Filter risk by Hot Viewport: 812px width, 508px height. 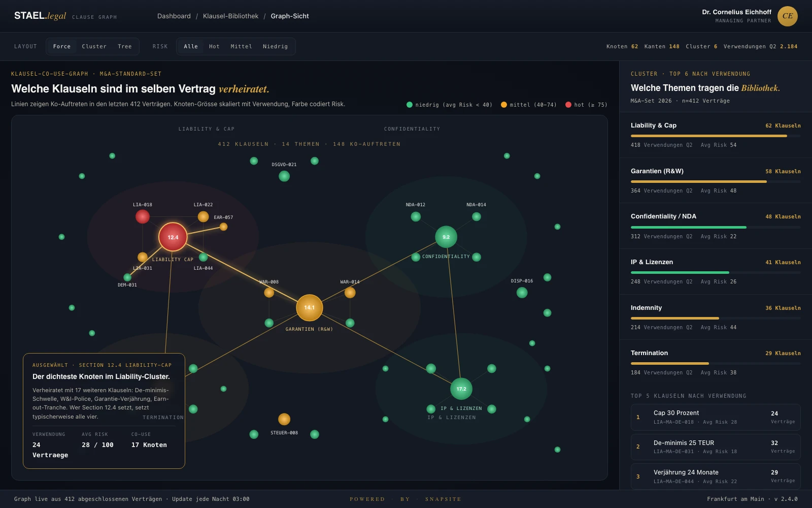coord(215,46)
